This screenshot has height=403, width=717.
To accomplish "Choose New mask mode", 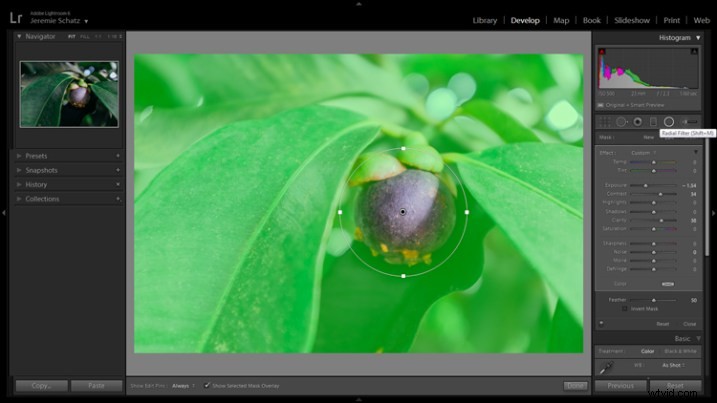I will (648, 137).
